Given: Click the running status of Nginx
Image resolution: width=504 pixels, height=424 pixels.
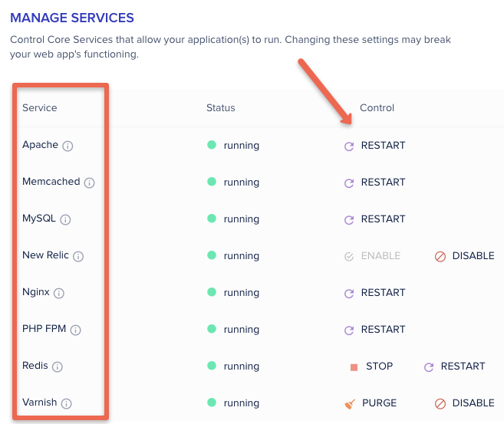Looking at the screenshot, I should pyautogui.click(x=233, y=293).
